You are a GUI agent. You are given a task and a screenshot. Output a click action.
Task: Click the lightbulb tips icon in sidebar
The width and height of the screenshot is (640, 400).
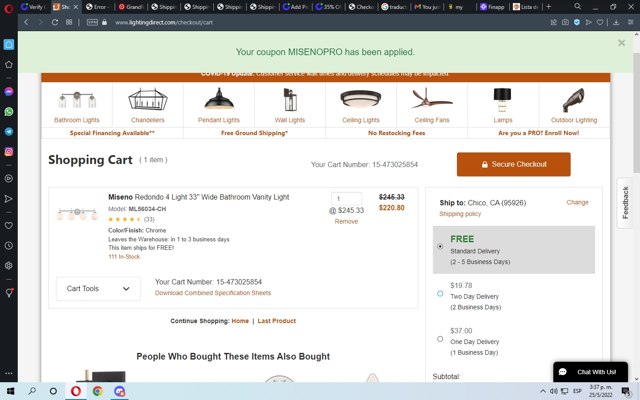pyautogui.click(x=9, y=293)
